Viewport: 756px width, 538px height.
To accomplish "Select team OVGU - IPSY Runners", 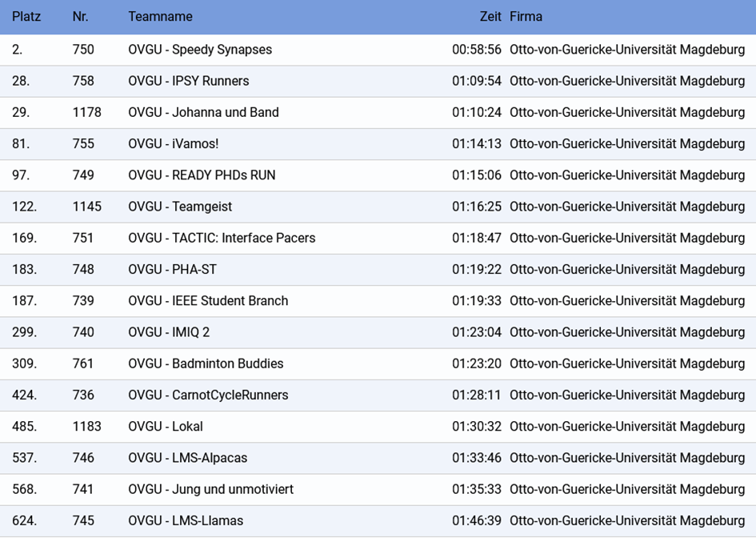I will click(189, 81).
